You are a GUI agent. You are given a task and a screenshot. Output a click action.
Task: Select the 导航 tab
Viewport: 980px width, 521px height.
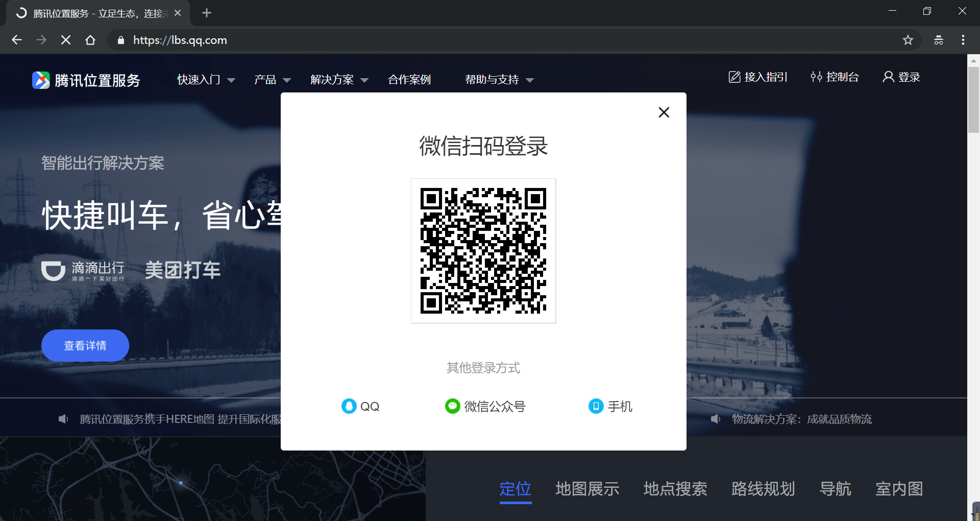[x=835, y=489]
